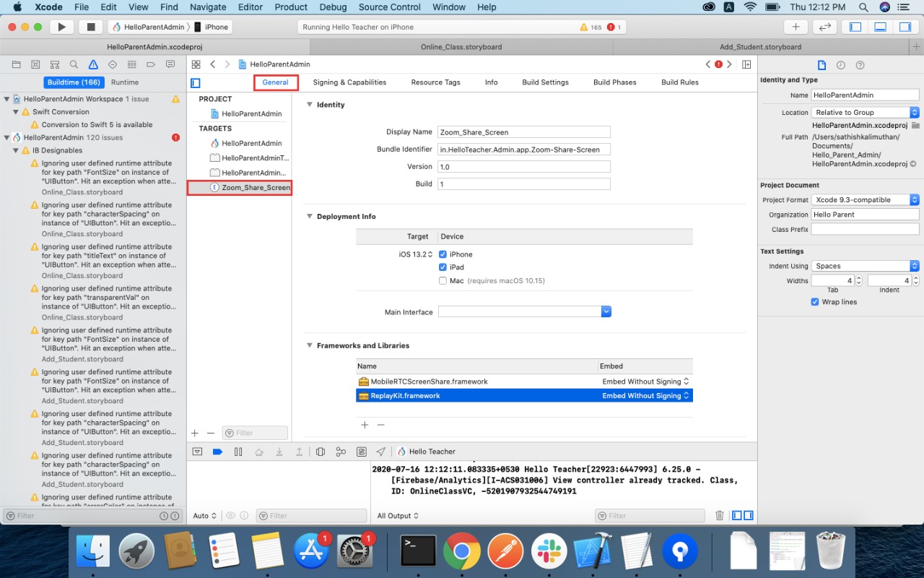This screenshot has width=924, height=578.
Task: Select the Zoom_Share_Screen target
Action: pos(239,188)
